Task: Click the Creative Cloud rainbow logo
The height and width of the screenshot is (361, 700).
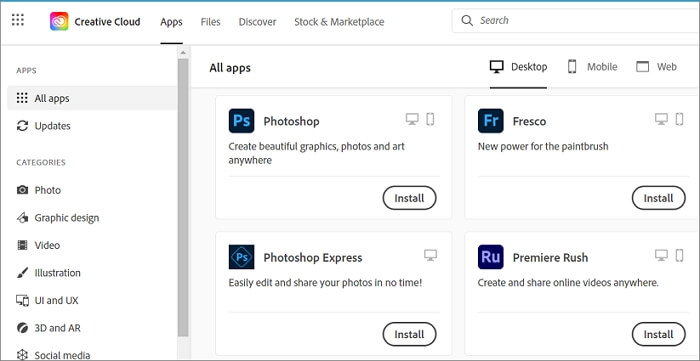Action: point(59,21)
